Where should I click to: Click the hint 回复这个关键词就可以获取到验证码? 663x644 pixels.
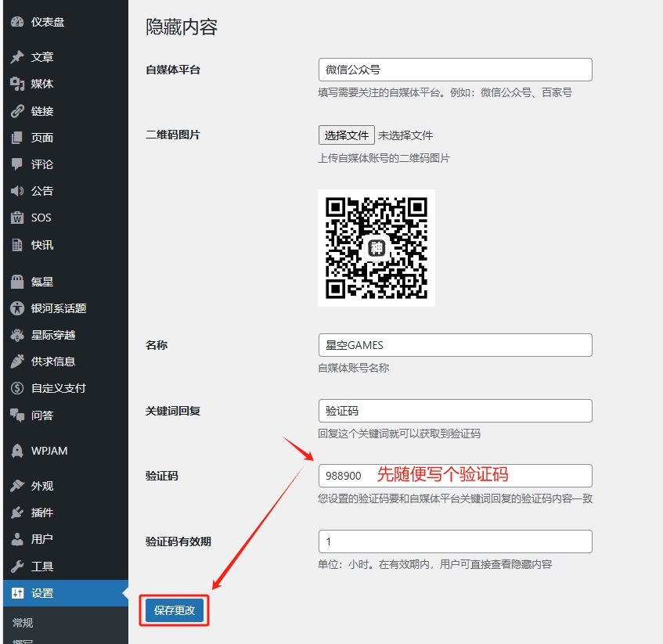399,434
